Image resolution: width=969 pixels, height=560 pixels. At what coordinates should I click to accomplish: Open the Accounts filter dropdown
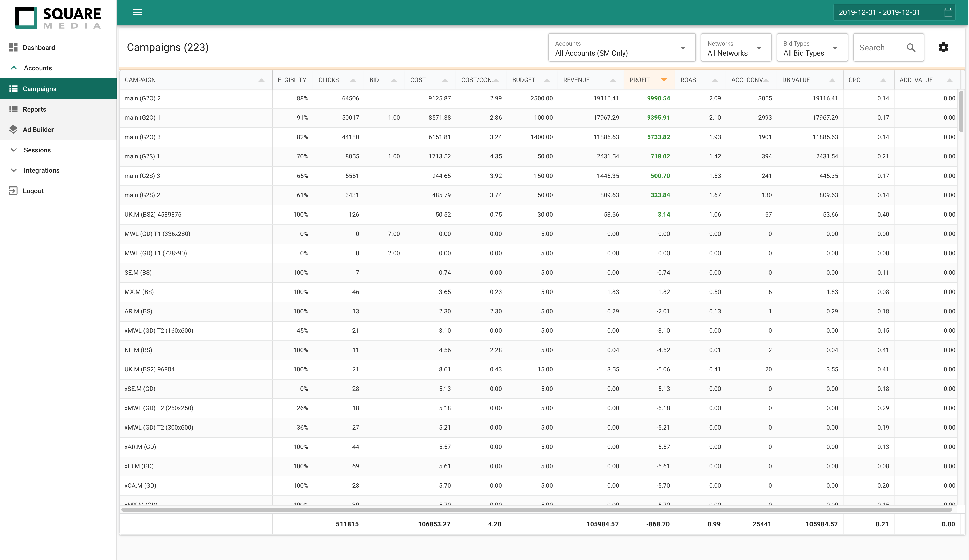621,48
